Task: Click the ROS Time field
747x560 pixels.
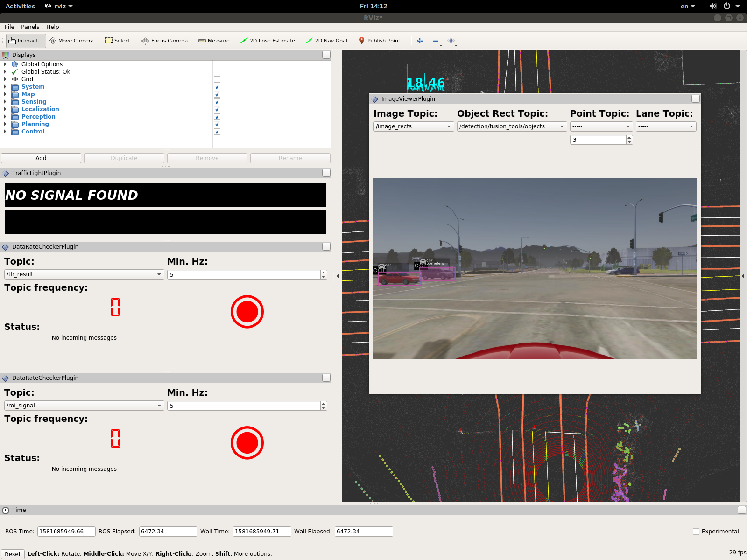Action: point(66,532)
